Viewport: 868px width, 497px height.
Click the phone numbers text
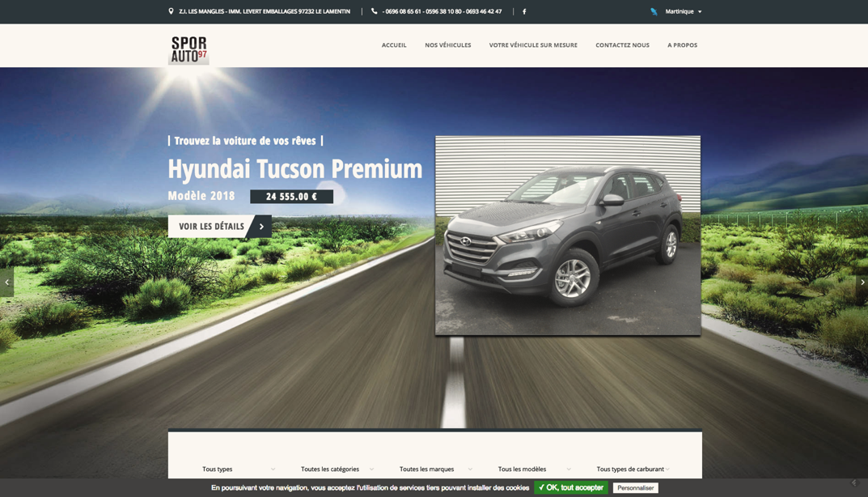[442, 11]
